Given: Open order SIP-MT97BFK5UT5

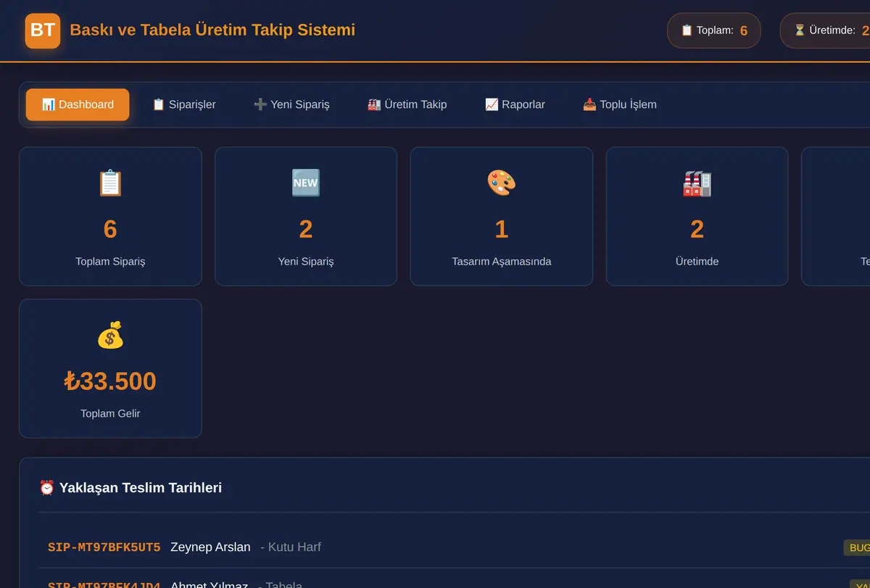Looking at the screenshot, I should (104, 547).
